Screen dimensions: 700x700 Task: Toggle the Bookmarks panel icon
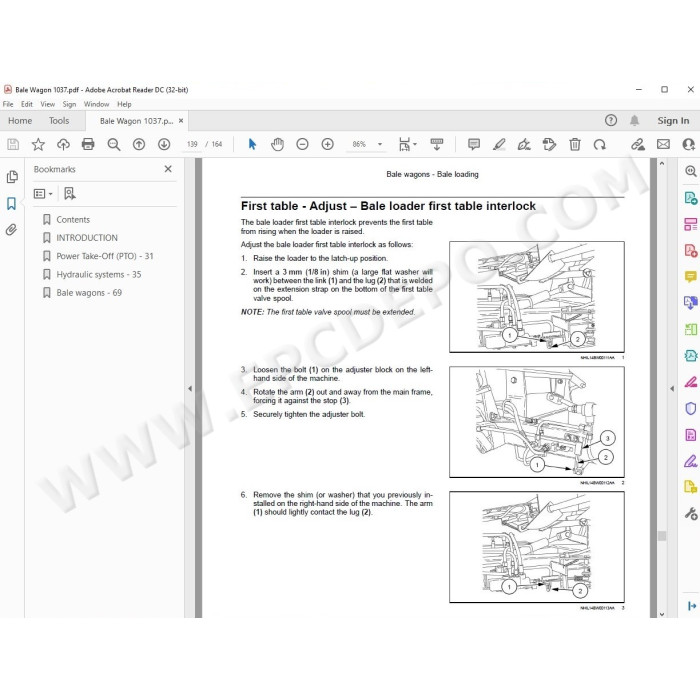click(x=12, y=204)
